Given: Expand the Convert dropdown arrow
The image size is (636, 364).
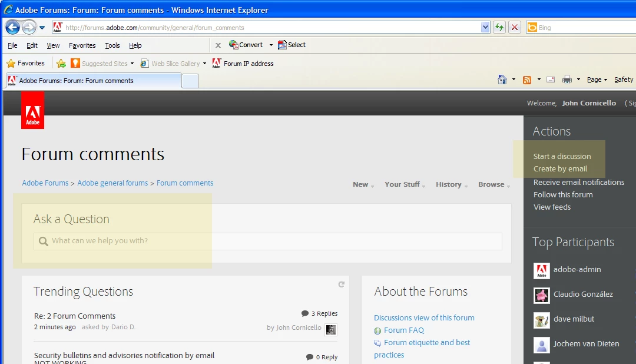Looking at the screenshot, I should (271, 45).
